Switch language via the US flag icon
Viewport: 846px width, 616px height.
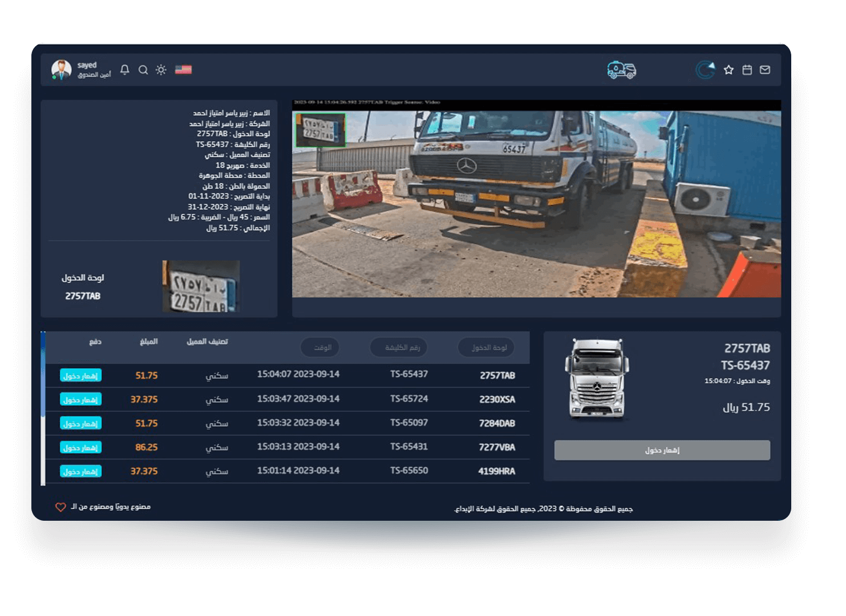pyautogui.click(x=183, y=70)
